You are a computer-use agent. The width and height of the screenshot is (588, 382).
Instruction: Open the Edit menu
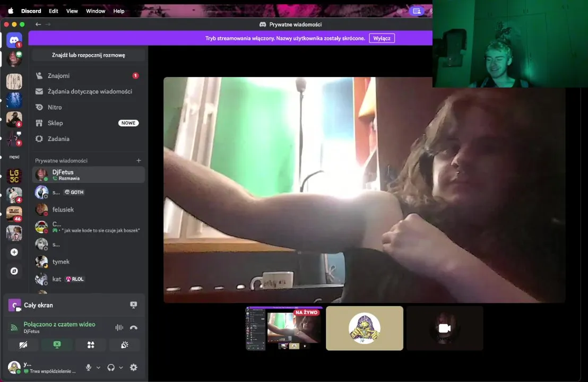(x=53, y=11)
